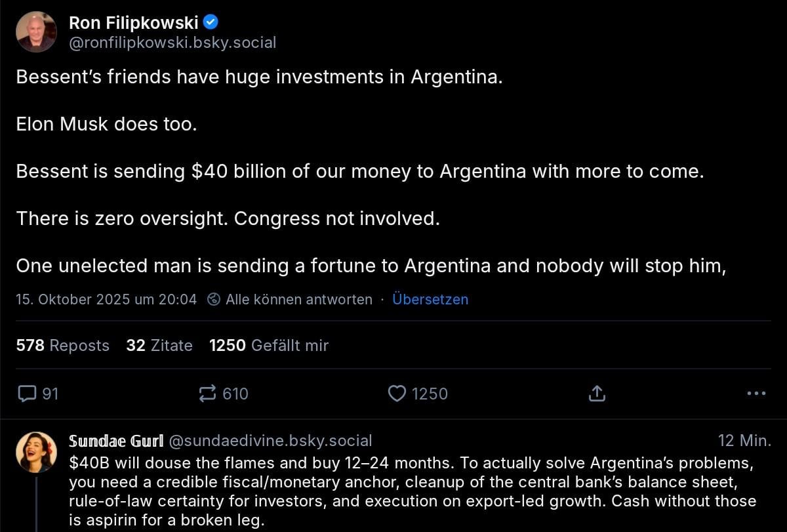This screenshot has height=532, width=787.
Task: Open Sundae Gurl's avatar
Action: [36, 453]
